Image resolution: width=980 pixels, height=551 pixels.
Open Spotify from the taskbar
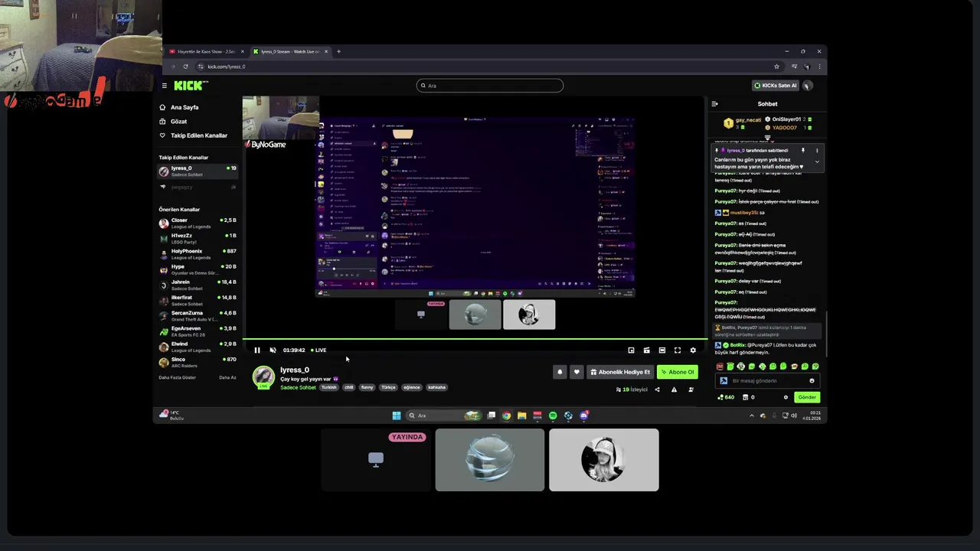click(553, 416)
